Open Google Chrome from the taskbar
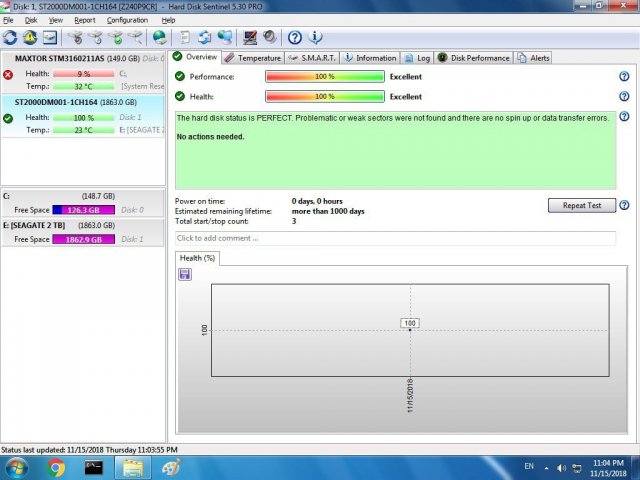 click(56, 467)
